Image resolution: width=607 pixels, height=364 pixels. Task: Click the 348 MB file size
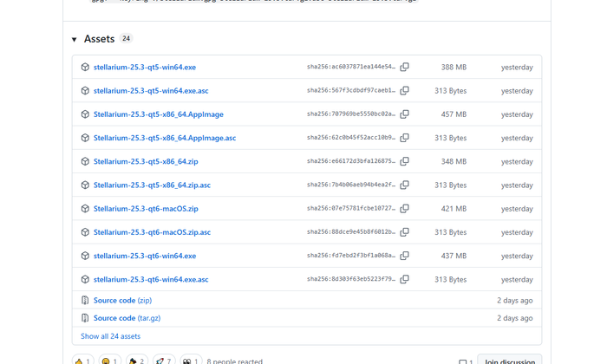(x=454, y=161)
